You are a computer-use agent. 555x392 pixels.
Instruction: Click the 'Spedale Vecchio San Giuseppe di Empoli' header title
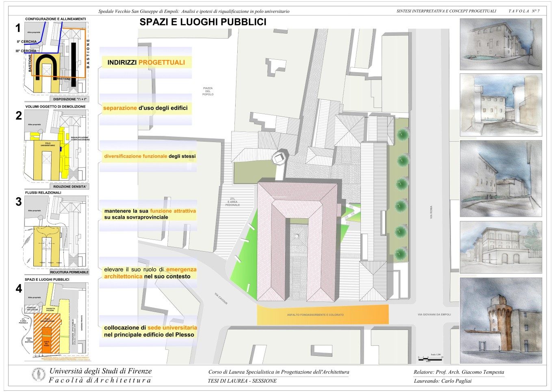point(194,11)
